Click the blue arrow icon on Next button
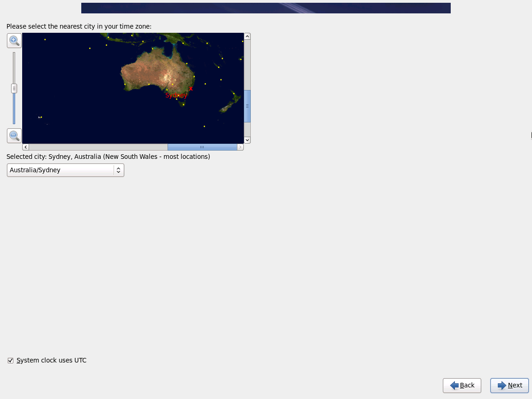This screenshot has height=399, width=532. click(x=502, y=386)
